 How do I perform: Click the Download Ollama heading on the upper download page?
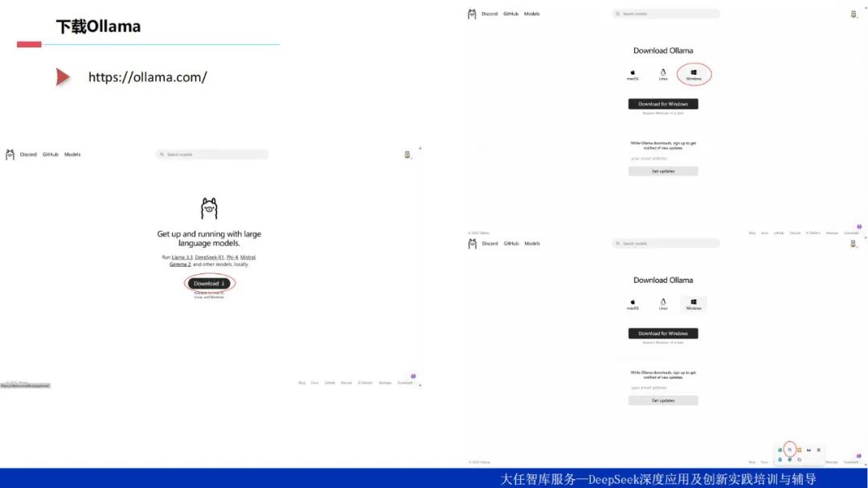click(663, 51)
